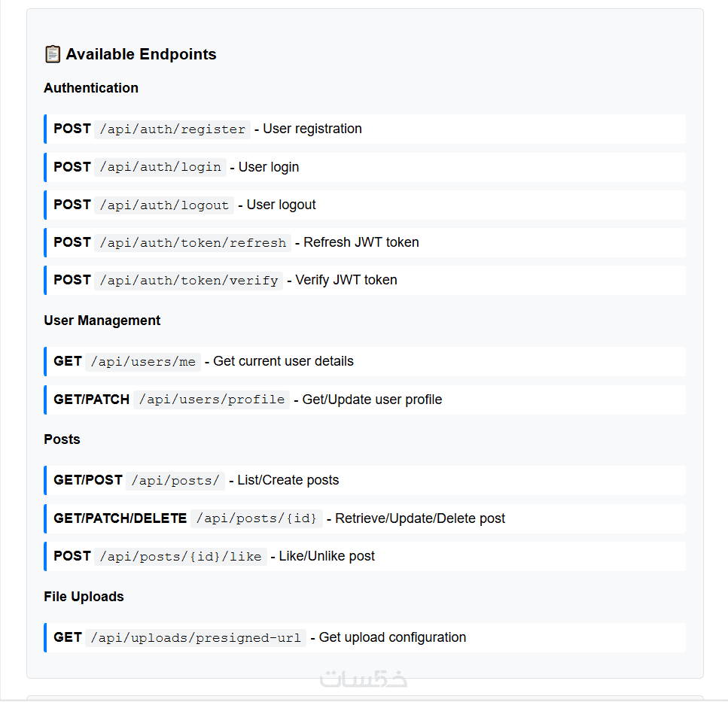Click /api/auth/token/refresh endpoint path
The width and height of the screenshot is (728, 702).
(193, 242)
